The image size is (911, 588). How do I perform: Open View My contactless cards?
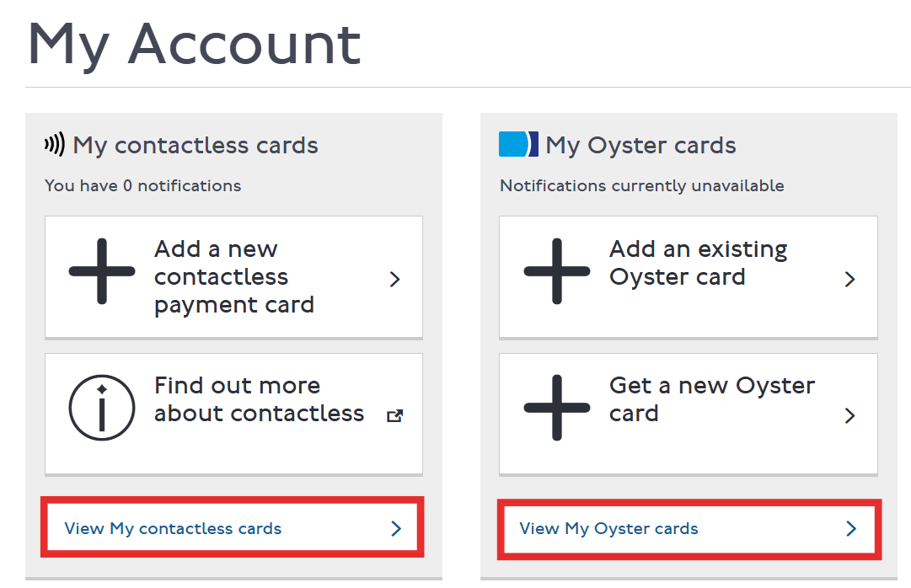tap(173, 528)
